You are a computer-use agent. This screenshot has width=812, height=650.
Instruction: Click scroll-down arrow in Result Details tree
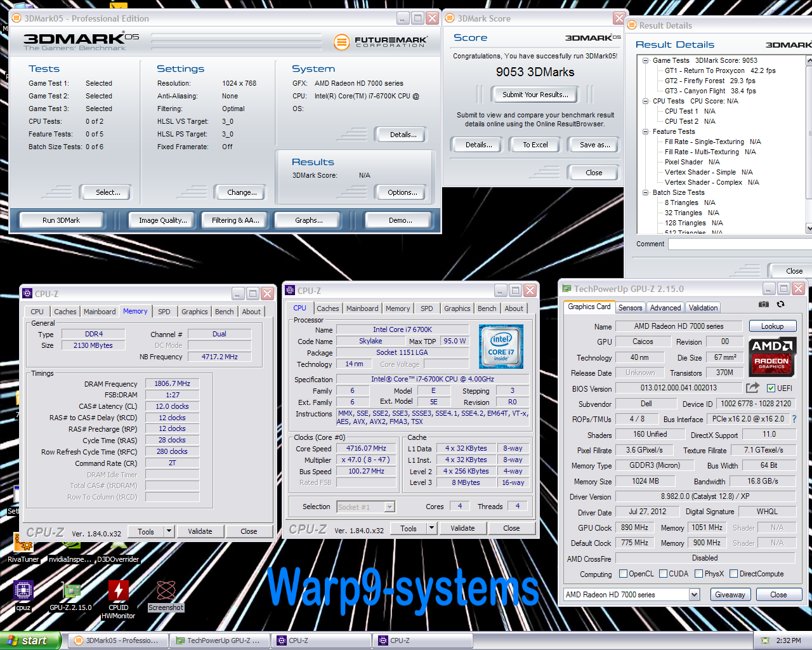[x=809, y=228]
